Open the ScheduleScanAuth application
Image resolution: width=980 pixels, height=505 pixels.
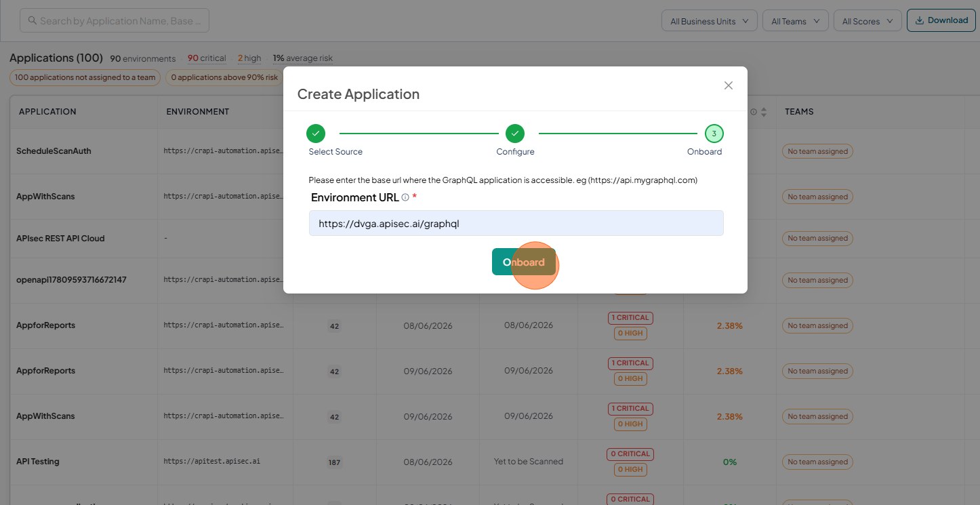(x=54, y=151)
